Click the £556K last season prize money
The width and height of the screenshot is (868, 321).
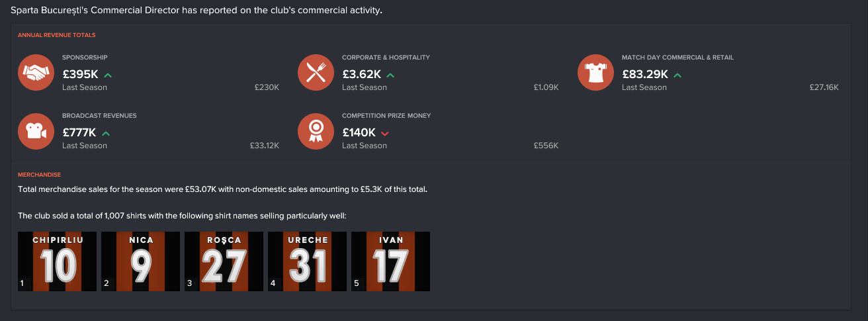546,146
